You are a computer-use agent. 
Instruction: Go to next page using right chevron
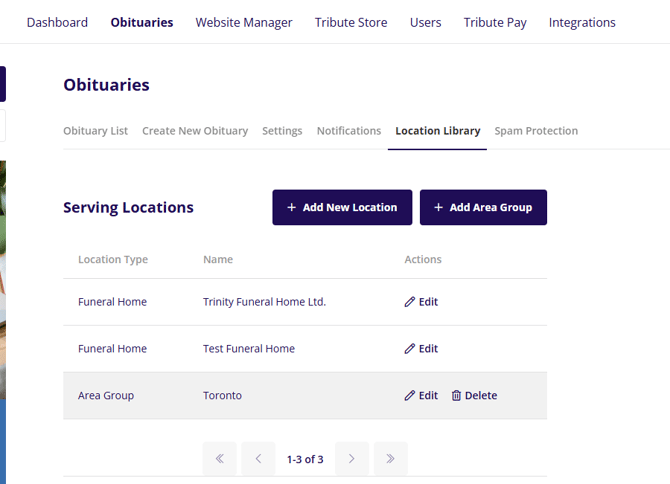[352, 459]
